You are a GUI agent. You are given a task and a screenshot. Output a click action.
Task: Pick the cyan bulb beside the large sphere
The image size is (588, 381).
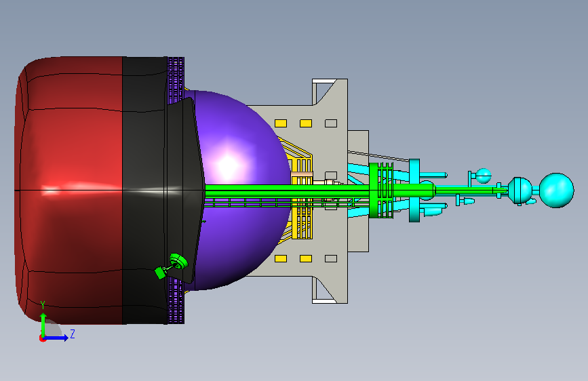519,190
